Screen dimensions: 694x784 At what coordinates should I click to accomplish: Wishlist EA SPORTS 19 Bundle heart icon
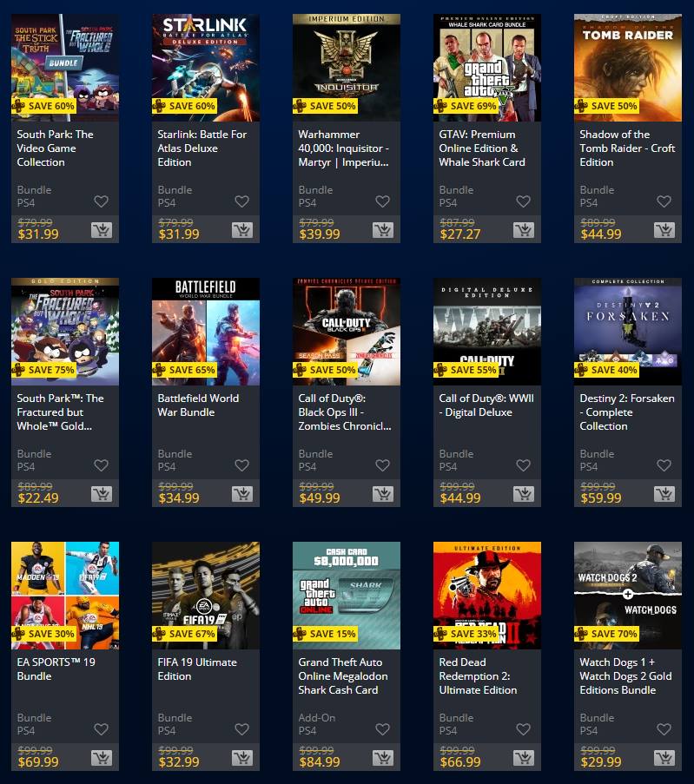point(101,729)
